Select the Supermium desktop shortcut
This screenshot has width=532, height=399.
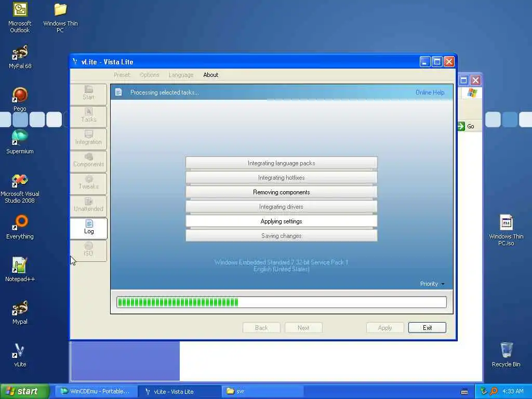20,142
